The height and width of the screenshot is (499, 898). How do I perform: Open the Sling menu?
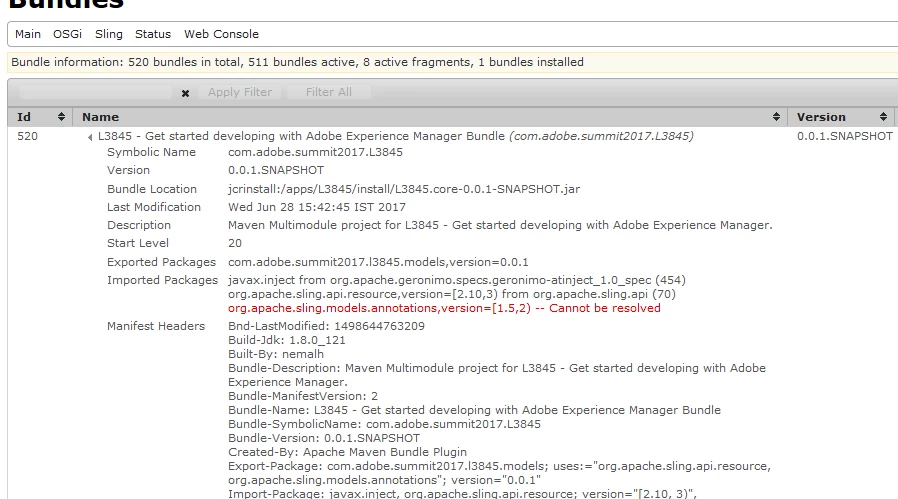click(x=109, y=34)
